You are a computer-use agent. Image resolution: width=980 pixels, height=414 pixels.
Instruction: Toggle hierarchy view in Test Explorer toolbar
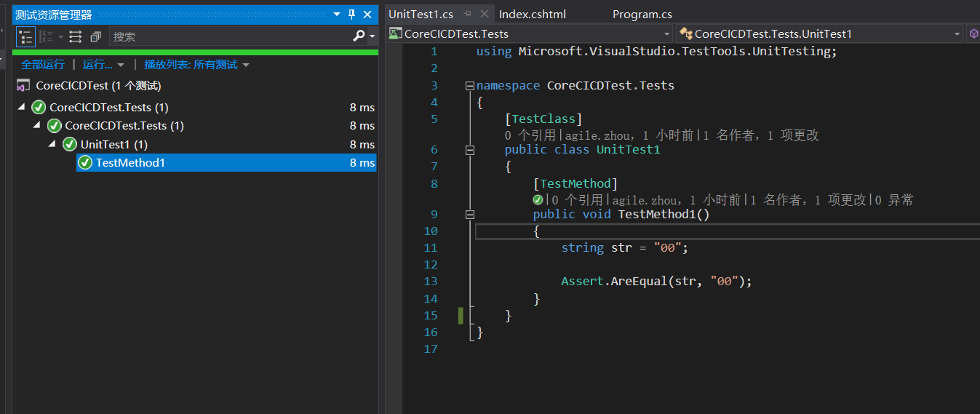[25, 36]
